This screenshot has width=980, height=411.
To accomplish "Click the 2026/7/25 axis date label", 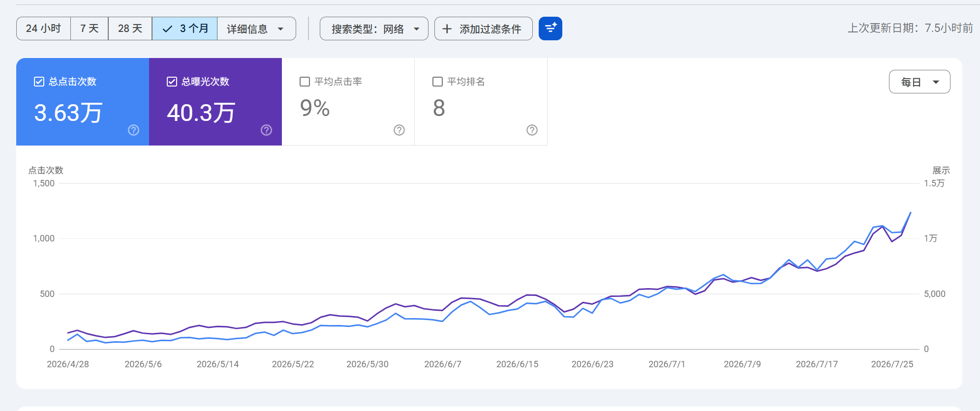I will click(892, 364).
